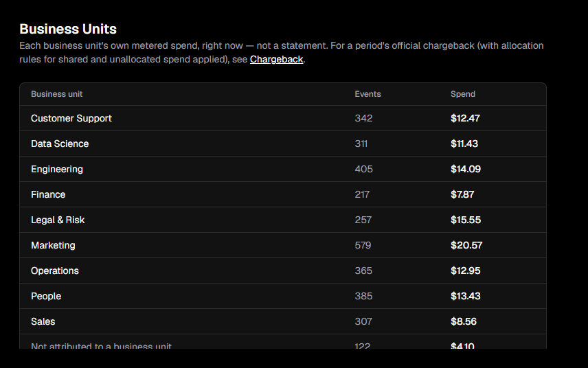Click the Engineering business unit
This screenshot has width=588, height=368.
(x=57, y=169)
